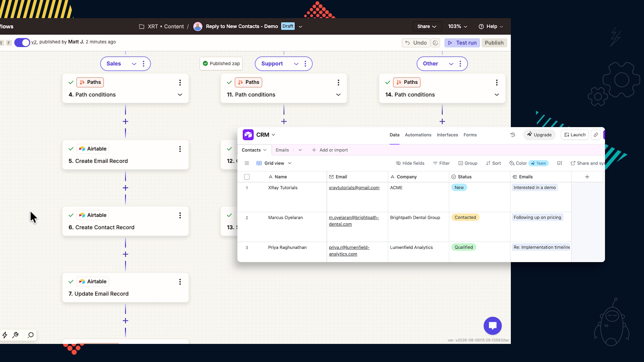Copy link icon next to Launch in CRM
Viewport: 644px width, 362px height.
point(596,135)
